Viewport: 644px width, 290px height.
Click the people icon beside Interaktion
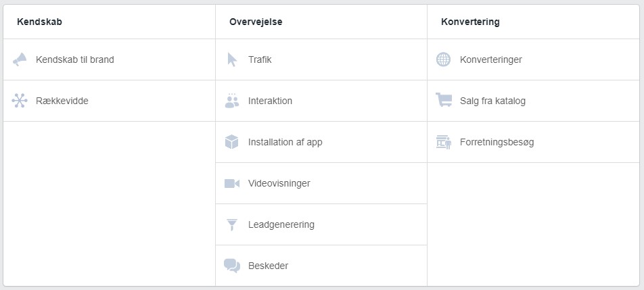pyautogui.click(x=232, y=101)
